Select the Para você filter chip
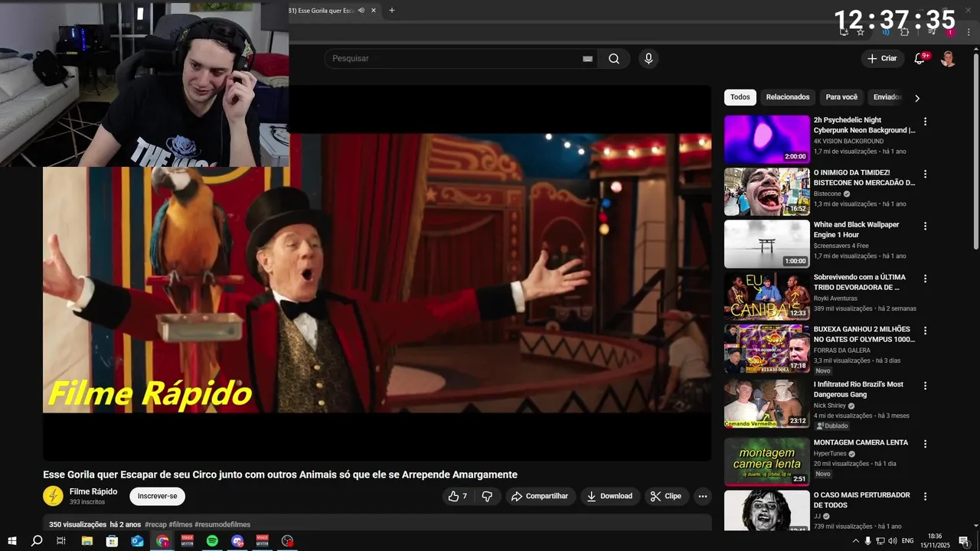The width and height of the screenshot is (980, 551). [841, 97]
